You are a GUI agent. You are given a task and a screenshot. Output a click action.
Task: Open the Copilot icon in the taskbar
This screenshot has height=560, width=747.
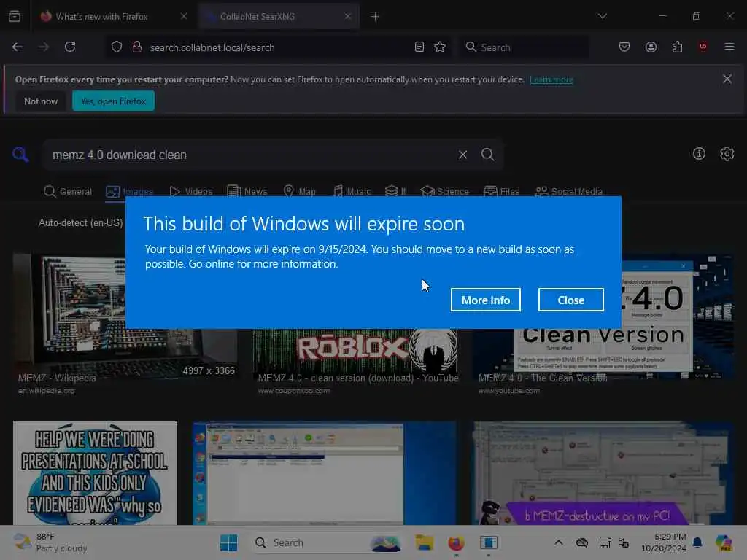click(724, 542)
